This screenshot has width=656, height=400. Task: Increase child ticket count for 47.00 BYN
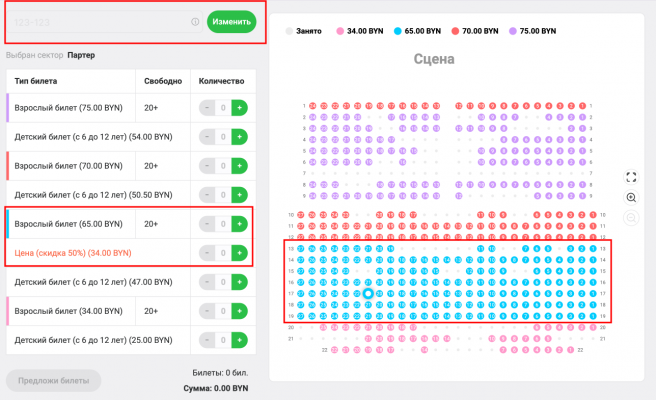point(239,282)
